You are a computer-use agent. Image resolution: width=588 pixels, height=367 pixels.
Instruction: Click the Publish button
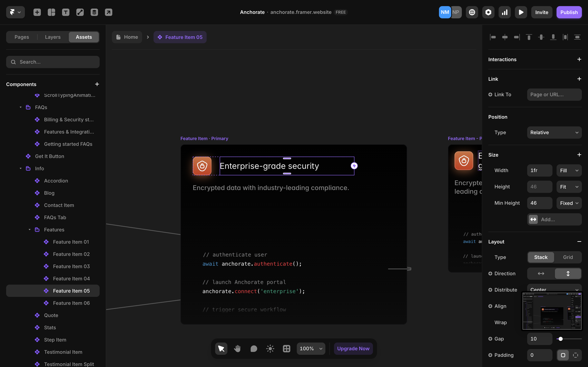[x=569, y=12]
